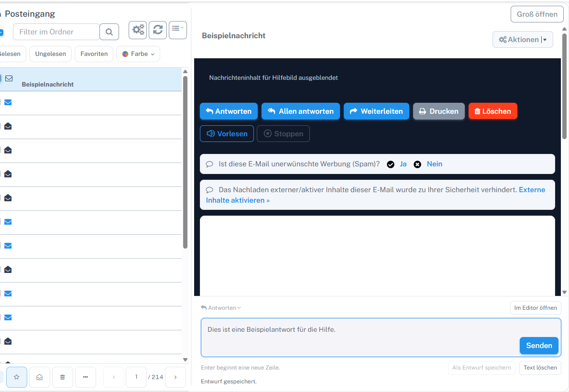This screenshot has width=569, height=392.
Task: Filter the list by Ungelesen
Action: (x=50, y=54)
